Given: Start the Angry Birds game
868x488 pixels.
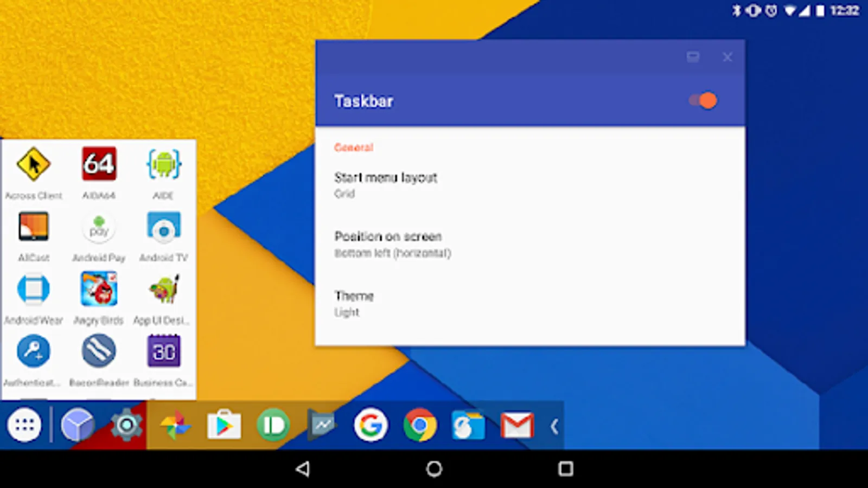Looking at the screenshot, I should click(98, 289).
